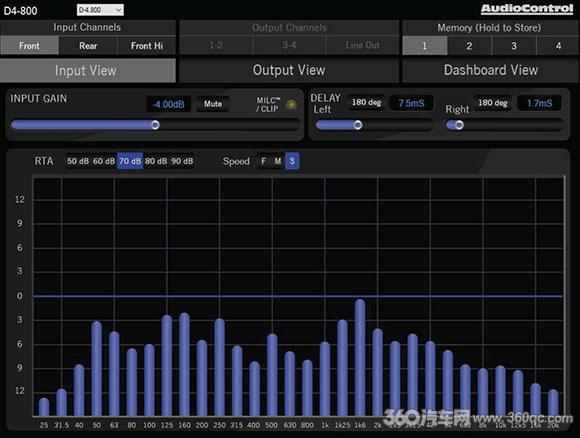Toggle Right channel 180 deg phase
Screen dimensions: 580x438
coord(492,102)
